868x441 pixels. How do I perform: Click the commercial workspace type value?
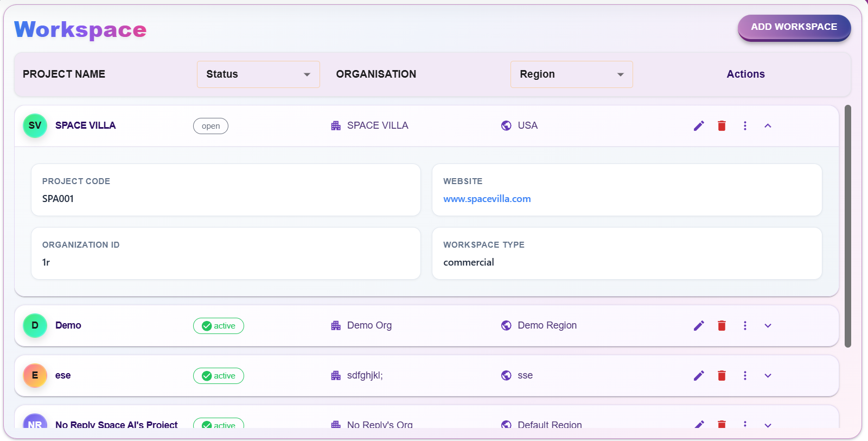[469, 262]
